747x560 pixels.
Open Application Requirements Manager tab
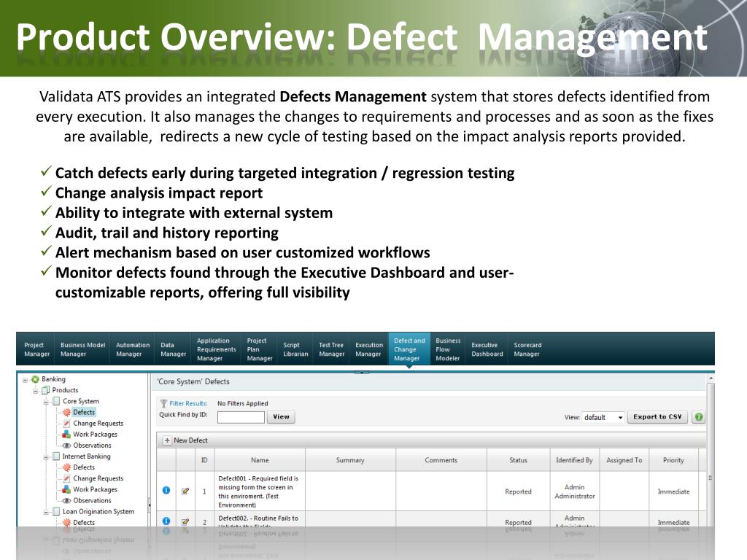click(216, 349)
